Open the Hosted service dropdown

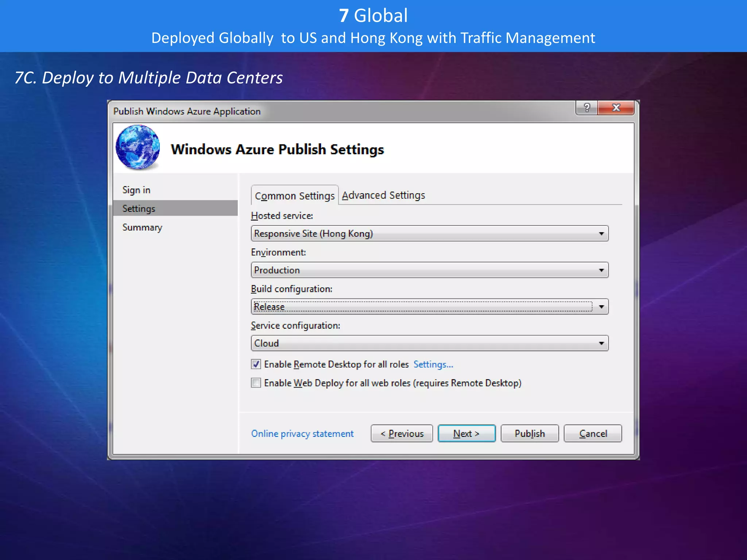[x=429, y=233]
